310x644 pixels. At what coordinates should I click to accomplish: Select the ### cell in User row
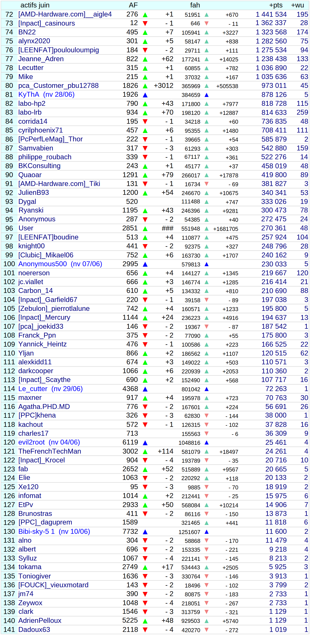point(167,229)
